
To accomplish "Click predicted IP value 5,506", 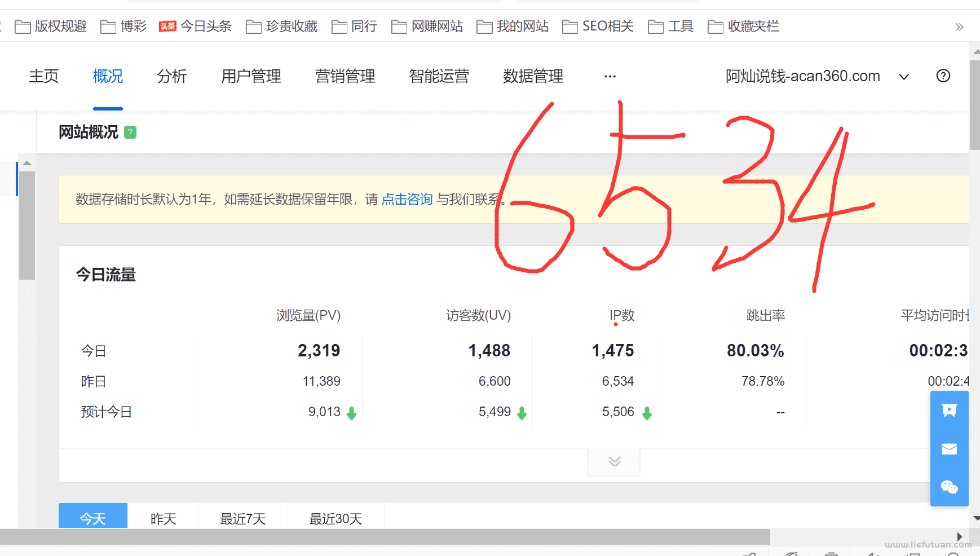I will click(618, 412).
